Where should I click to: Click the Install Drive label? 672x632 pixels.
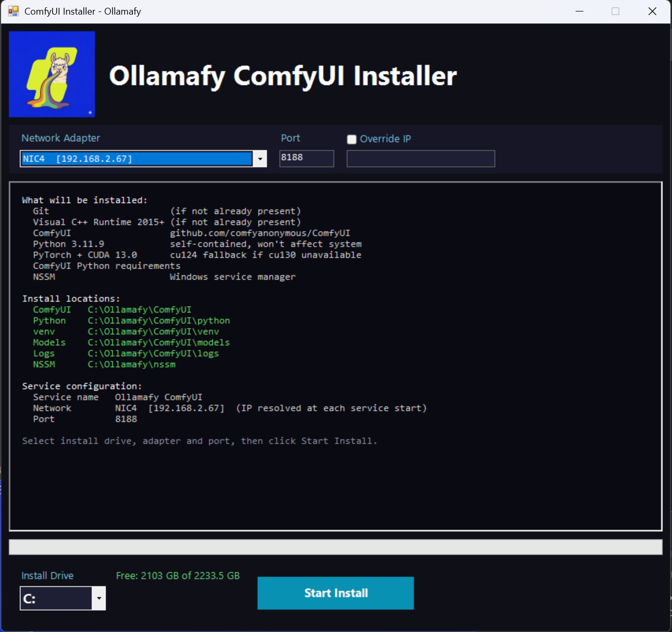(47, 576)
